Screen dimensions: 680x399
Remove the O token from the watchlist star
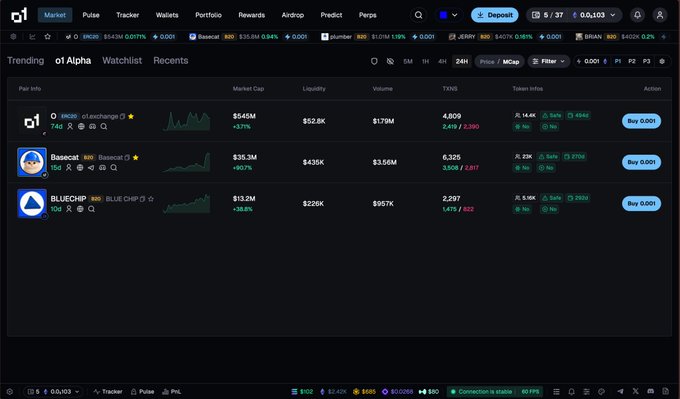pos(131,116)
